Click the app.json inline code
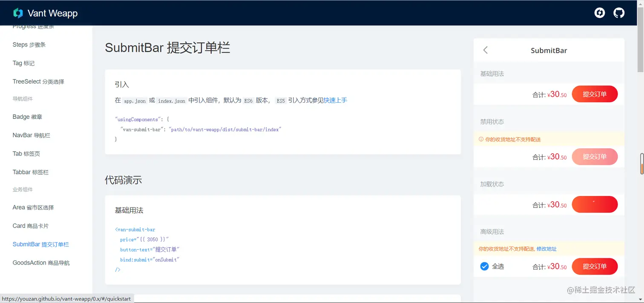The width and height of the screenshot is (644, 303). [135, 101]
